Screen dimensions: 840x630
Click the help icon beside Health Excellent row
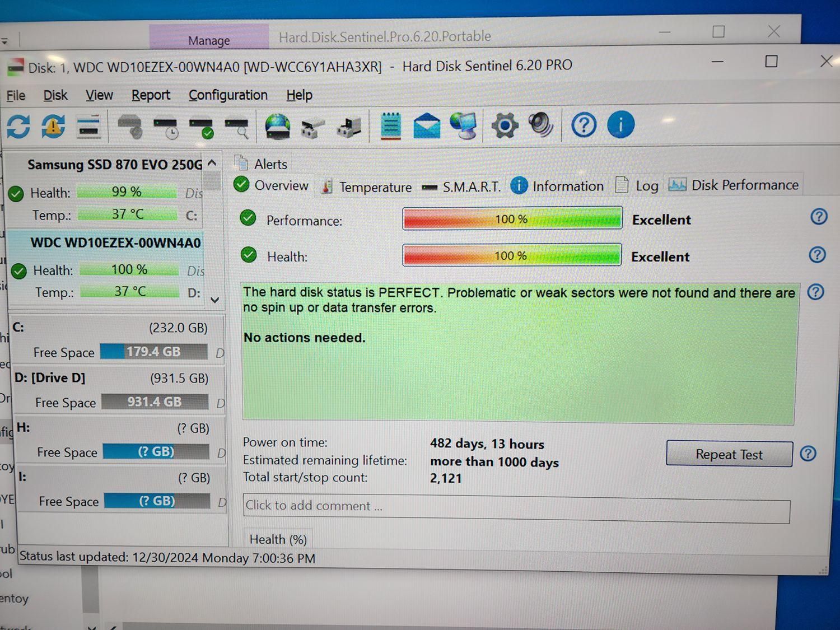[x=818, y=255]
